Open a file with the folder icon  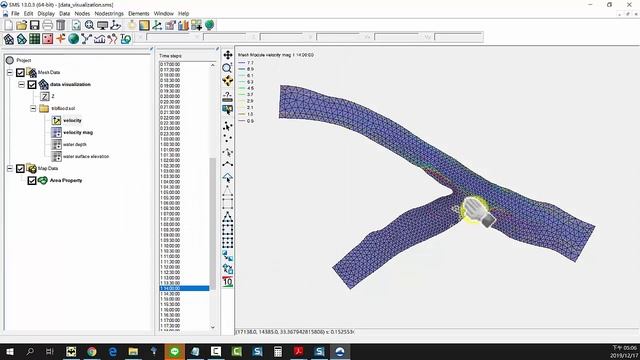click(22, 25)
